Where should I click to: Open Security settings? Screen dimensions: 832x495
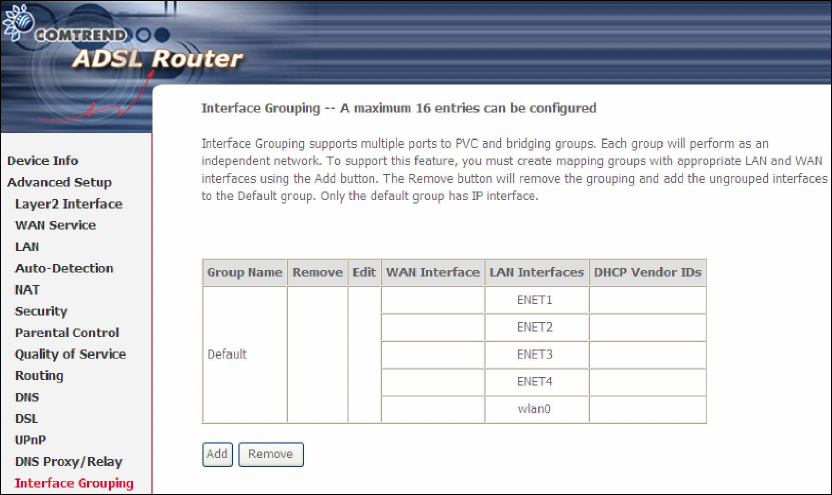[41, 311]
